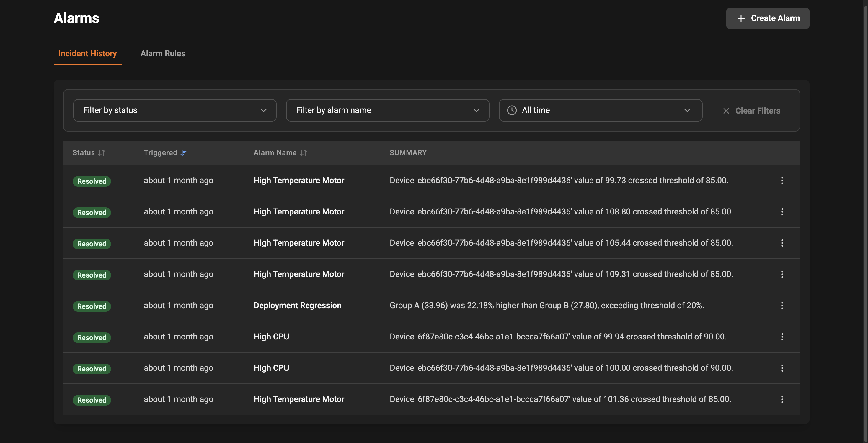Screen dimensions: 868x443
Task: Expand the Filter by alarm name dropdown
Action: (387, 110)
